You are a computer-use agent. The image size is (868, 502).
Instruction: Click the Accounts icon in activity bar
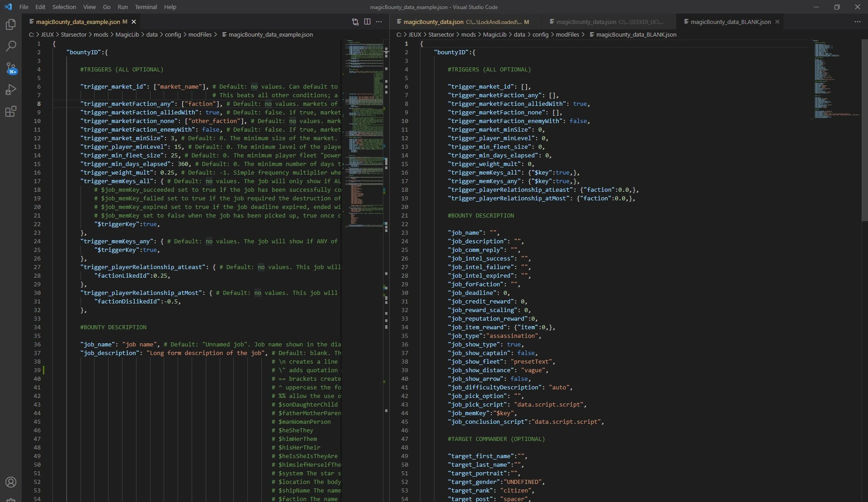click(x=11, y=482)
